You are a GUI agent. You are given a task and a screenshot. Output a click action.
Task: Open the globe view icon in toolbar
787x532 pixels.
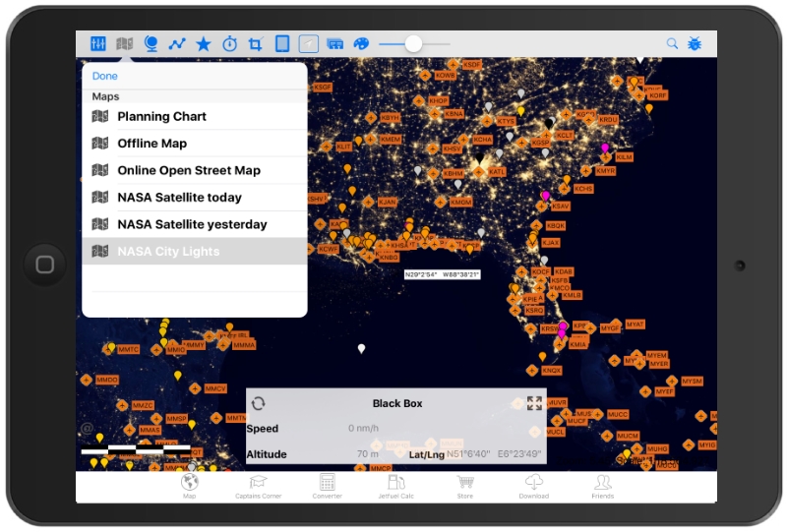point(151,44)
